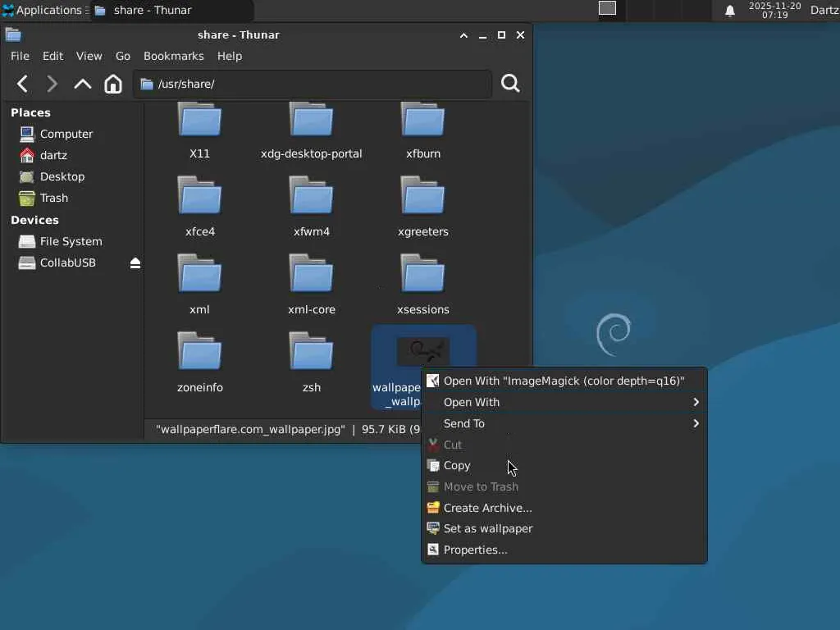Go forward with the right arrow button
840x630 pixels.
[x=52, y=84]
